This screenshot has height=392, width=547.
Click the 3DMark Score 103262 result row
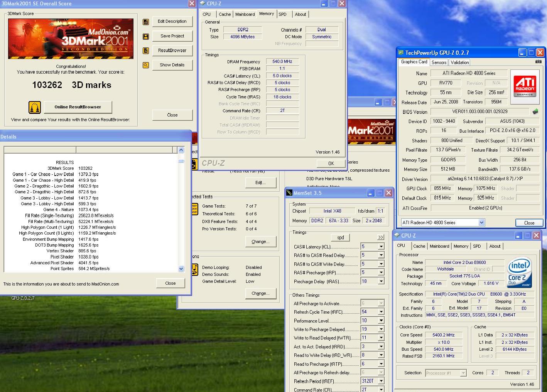70,168
